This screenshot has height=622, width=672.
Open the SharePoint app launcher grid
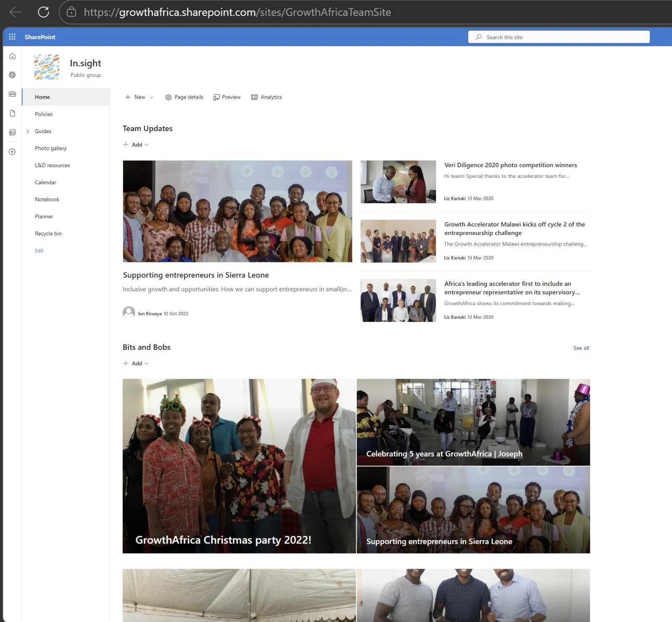[x=12, y=37]
